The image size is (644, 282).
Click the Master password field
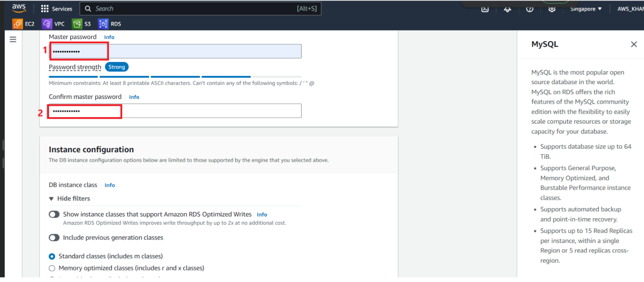tap(175, 51)
